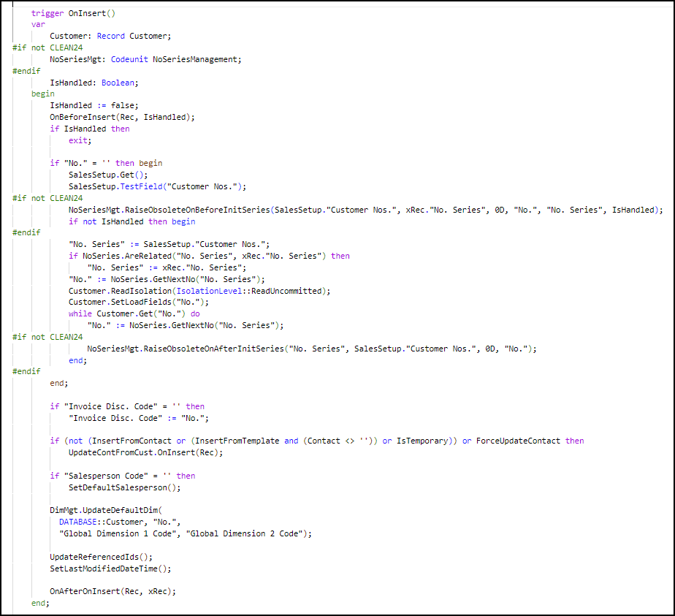The image size is (675, 616).
Task: Click 'Customer.ReadIsolation' line
Action: pos(199,291)
